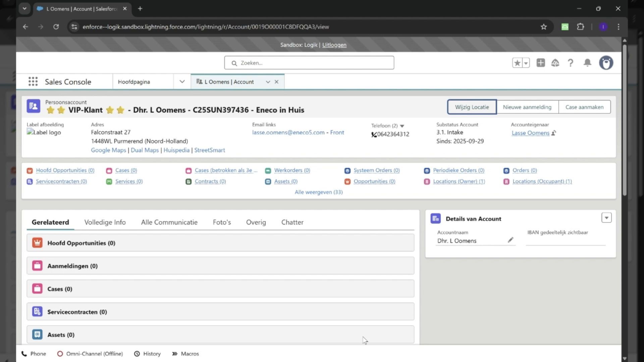Toggle favorite with the star icon

click(x=517, y=63)
